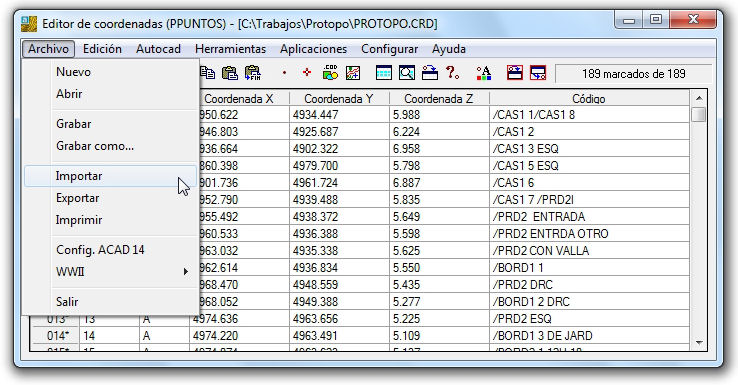Viewport: 738px width, 385px height.
Task: Open the Aplicaciones menu
Action: [x=313, y=49]
